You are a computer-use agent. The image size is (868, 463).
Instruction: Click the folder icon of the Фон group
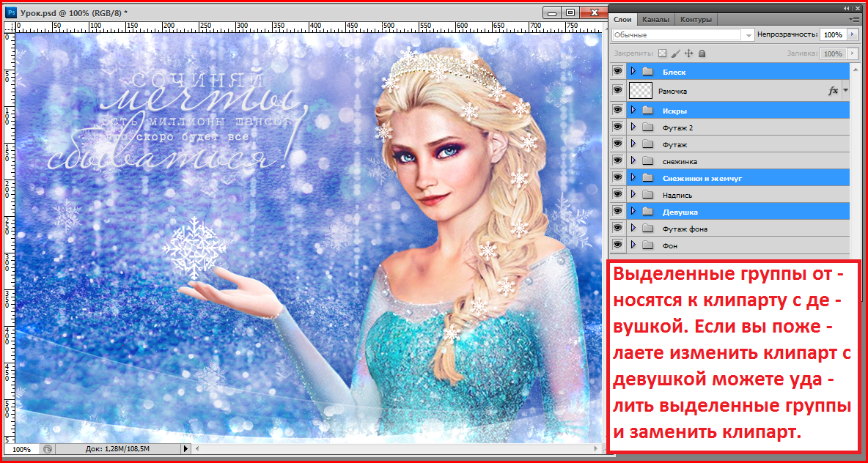pos(647,245)
